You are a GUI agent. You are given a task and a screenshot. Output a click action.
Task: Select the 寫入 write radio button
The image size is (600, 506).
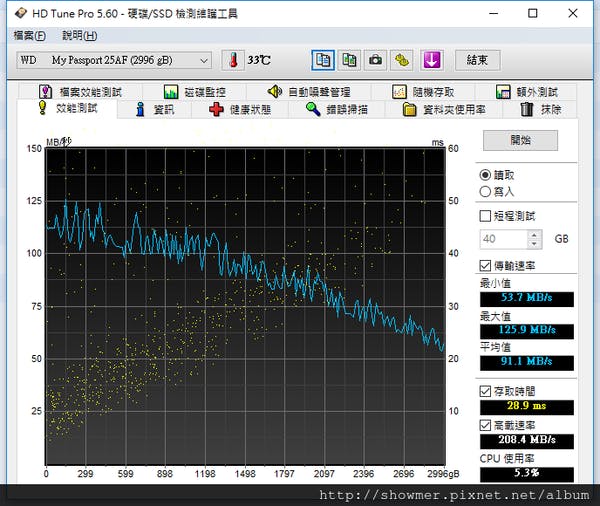tap(486, 191)
